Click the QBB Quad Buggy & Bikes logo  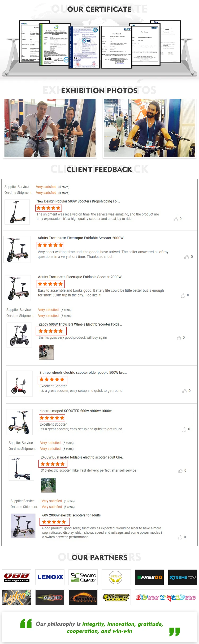(x=17, y=577)
